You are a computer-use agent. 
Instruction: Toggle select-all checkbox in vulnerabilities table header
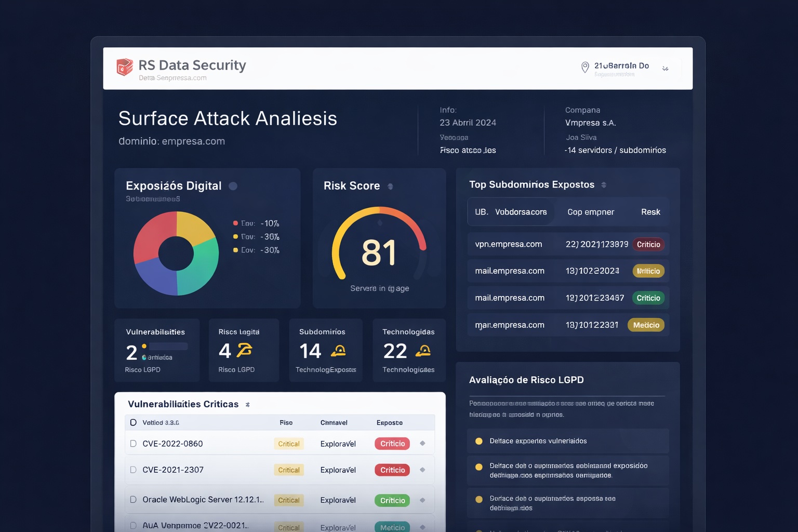click(134, 422)
